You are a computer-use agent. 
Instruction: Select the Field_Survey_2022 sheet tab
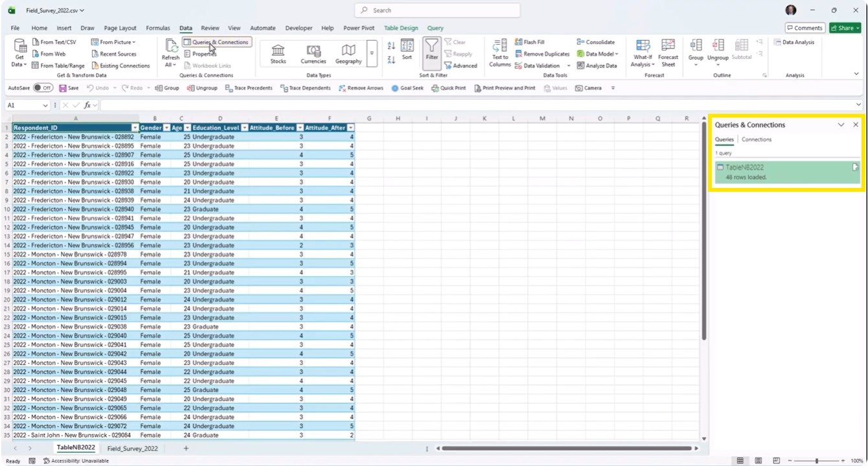(x=132, y=449)
